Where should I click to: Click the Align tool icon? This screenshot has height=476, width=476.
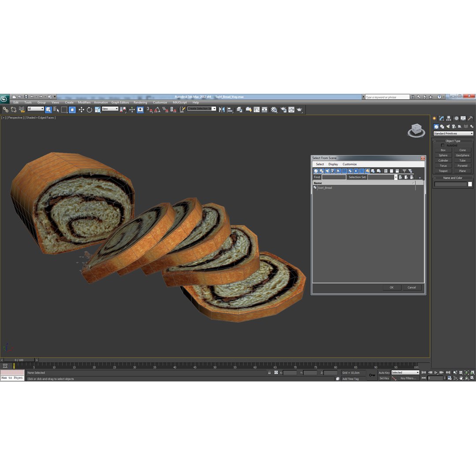point(230,110)
